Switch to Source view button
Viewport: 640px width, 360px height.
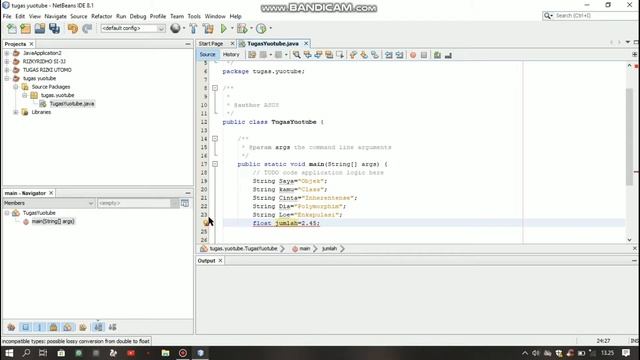coord(207,55)
